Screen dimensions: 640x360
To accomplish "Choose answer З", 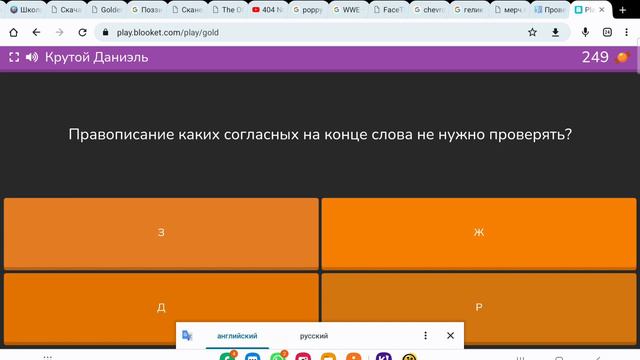I will pos(161,233).
